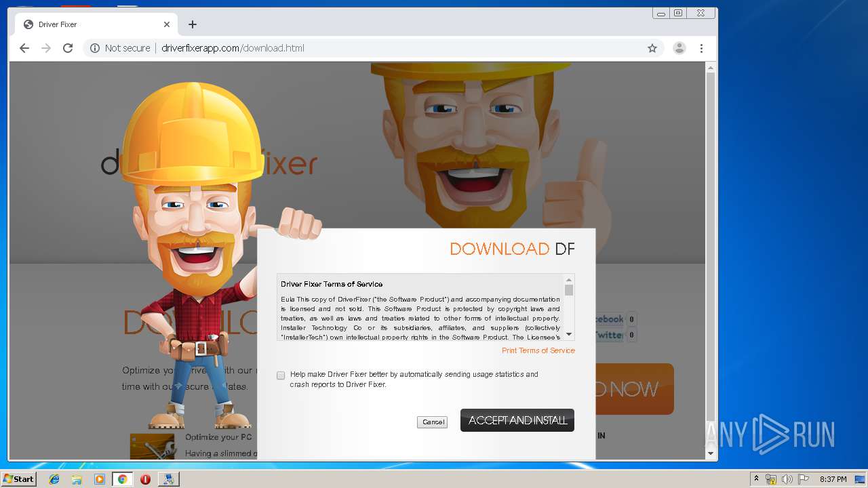Bookmark this page with the star

[652, 48]
